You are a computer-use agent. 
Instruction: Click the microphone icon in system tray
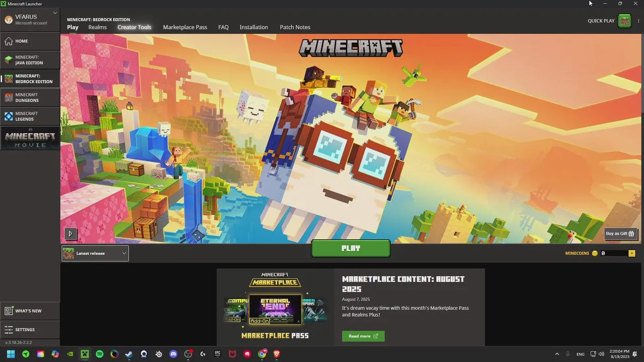568,354
